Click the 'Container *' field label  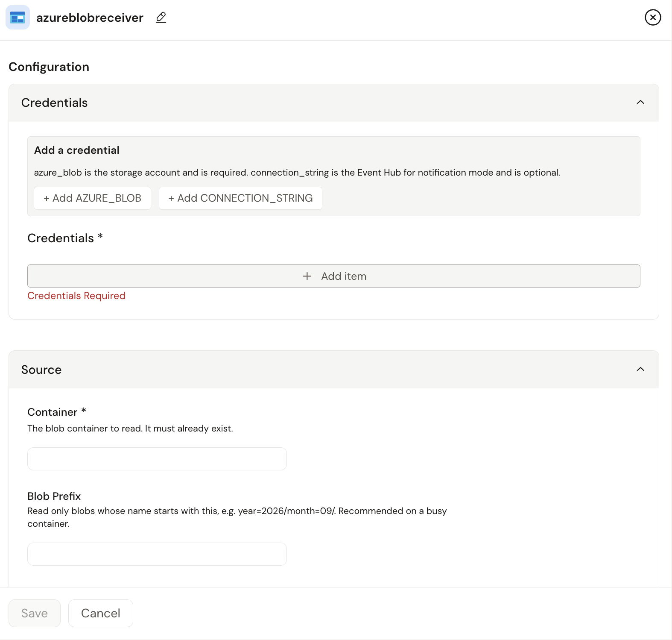[57, 412]
